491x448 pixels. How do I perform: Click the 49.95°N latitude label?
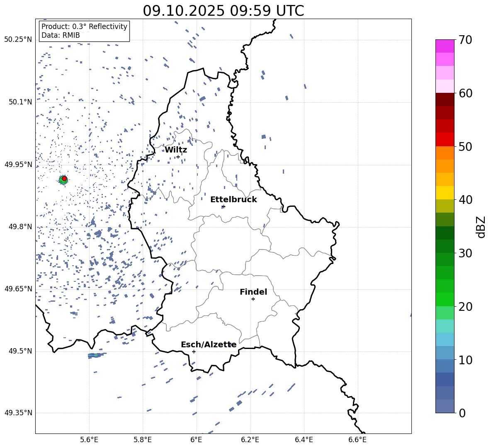coord(18,165)
